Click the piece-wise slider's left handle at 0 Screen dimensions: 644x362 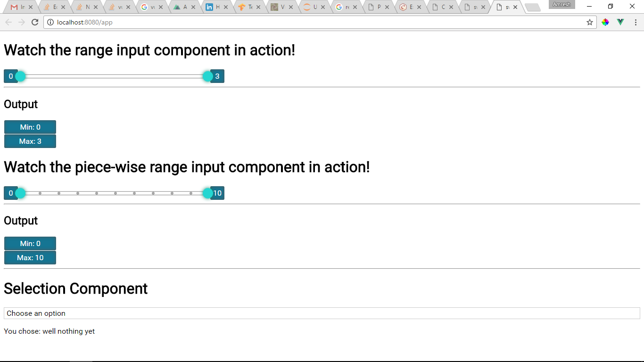(20, 193)
